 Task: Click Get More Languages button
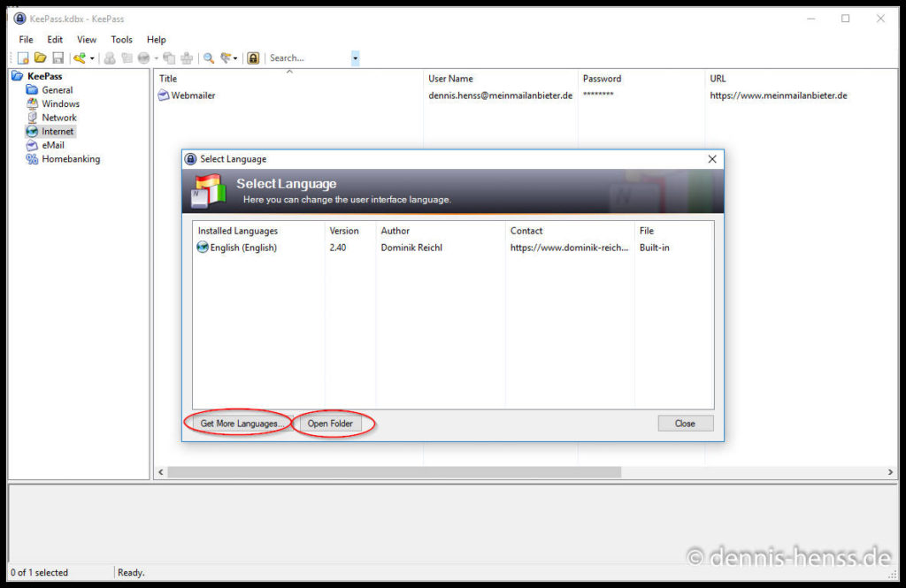[x=242, y=424]
